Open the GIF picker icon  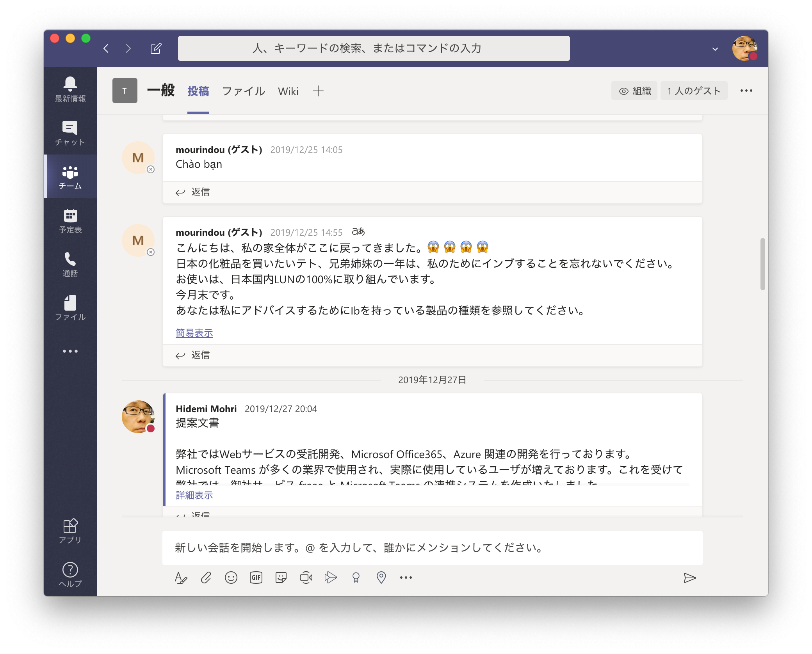(x=256, y=578)
